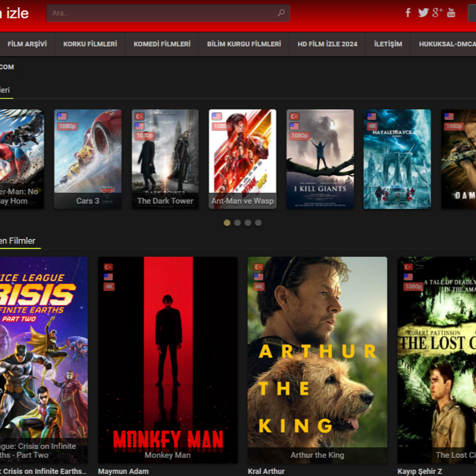Open the Spider-Man: No Way Home poster
The width and height of the screenshot is (476, 476).
point(22,159)
